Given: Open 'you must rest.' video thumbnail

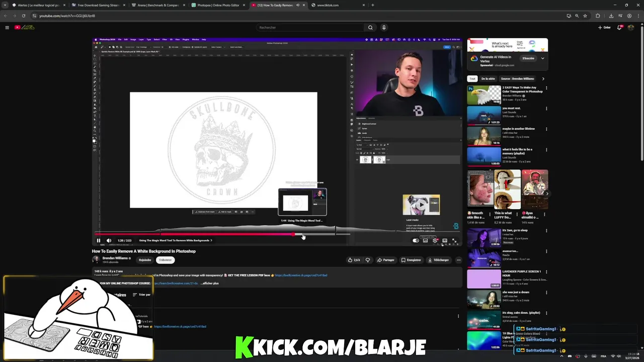Looking at the screenshot, I should [x=484, y=115].
